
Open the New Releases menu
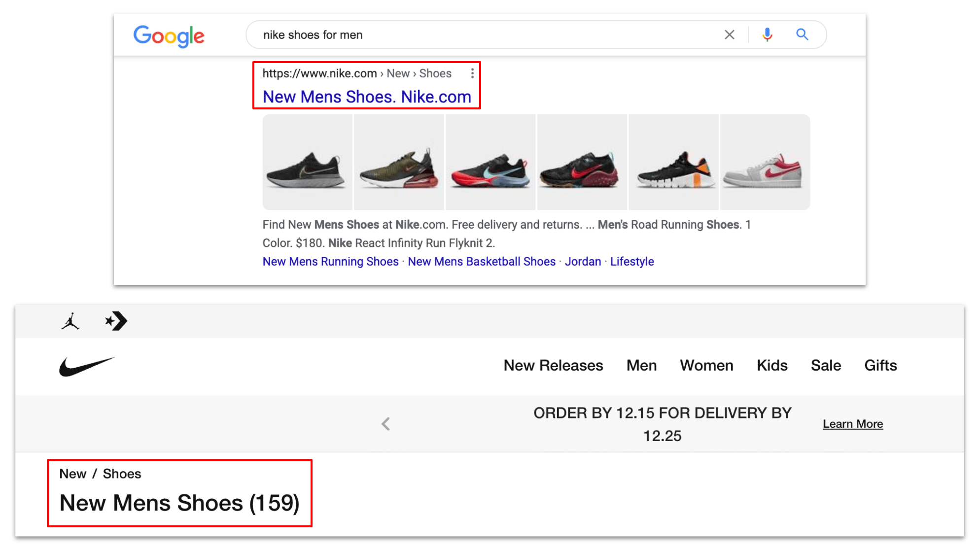[x=553, y=365]
